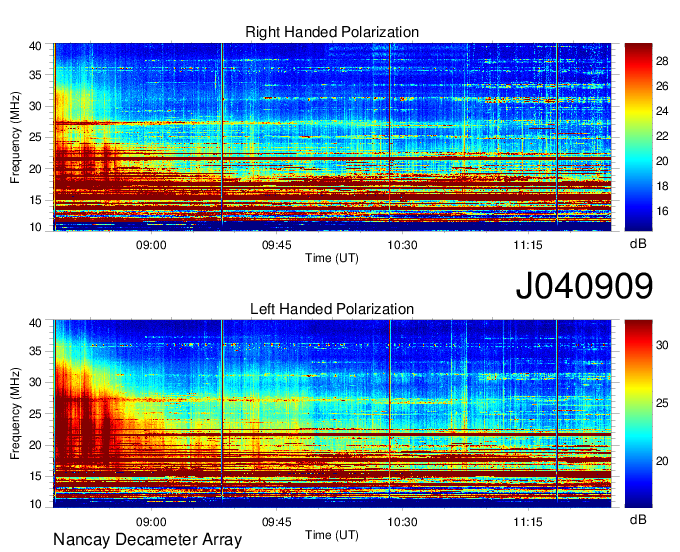The height and width of the screenshot is (552, 680).
Task: Click the 25 value on the bottom colorbar
Action: tap(662, 403)
